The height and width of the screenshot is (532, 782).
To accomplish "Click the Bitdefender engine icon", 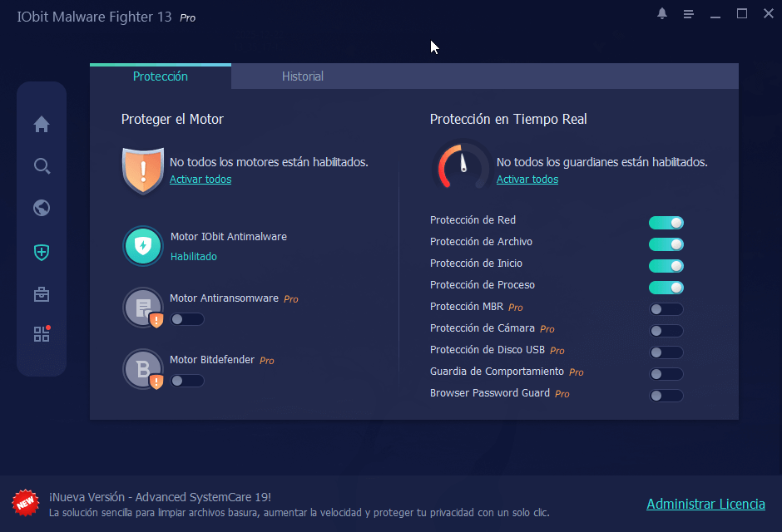I will click(144, 369).
